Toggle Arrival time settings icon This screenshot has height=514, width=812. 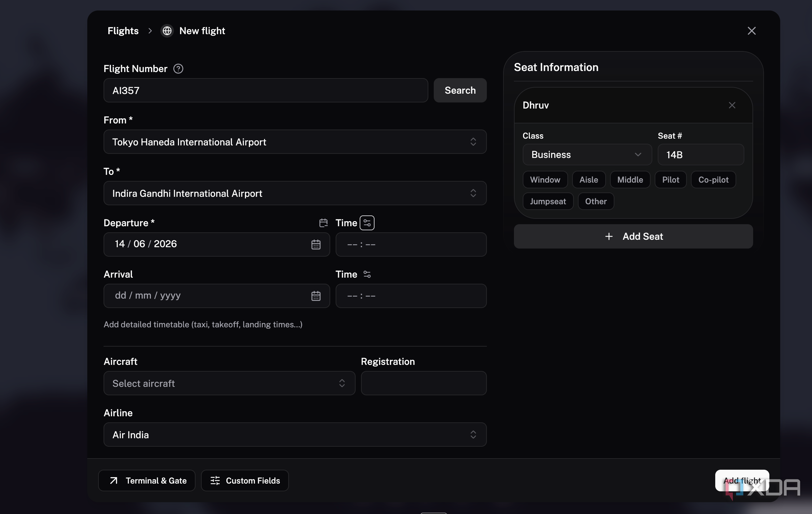(367, 274)
